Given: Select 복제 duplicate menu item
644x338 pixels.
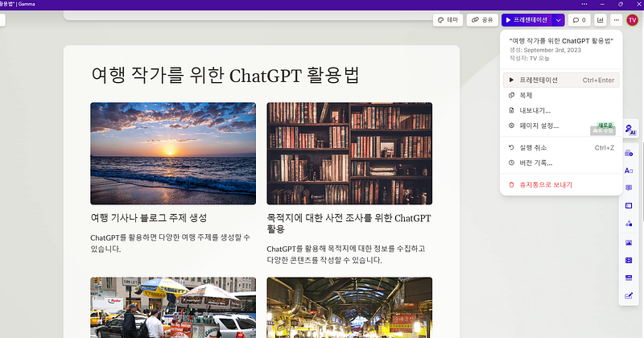Looking at the screenshot, I should (x=561, y=95).
